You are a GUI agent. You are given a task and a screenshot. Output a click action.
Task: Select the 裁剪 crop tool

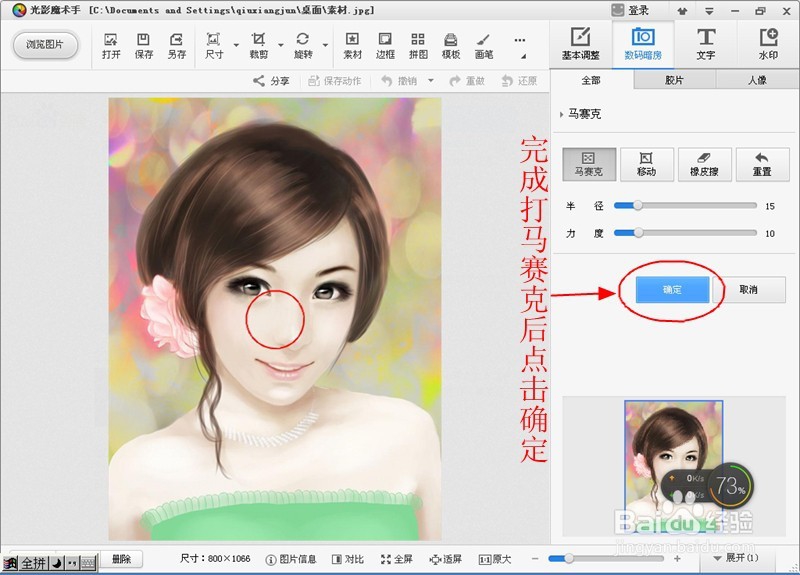coord(258,46)
